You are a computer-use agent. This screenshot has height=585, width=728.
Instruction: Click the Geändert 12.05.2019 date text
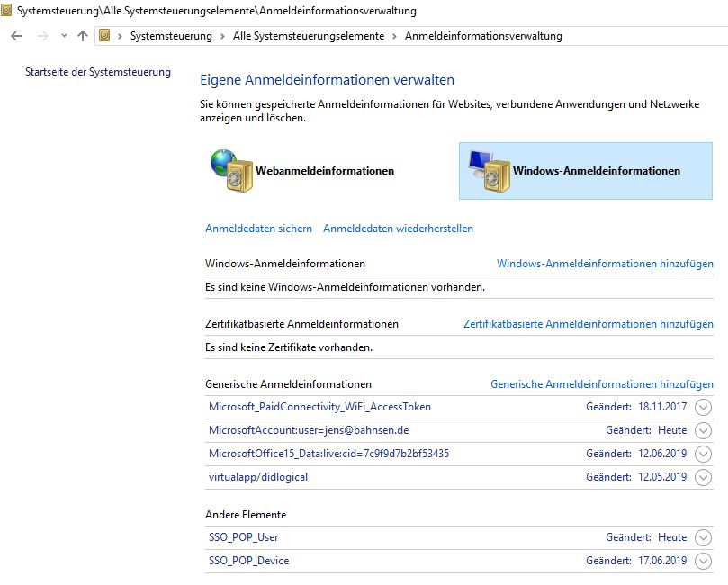pyautogui.click(x=636, y=477)
